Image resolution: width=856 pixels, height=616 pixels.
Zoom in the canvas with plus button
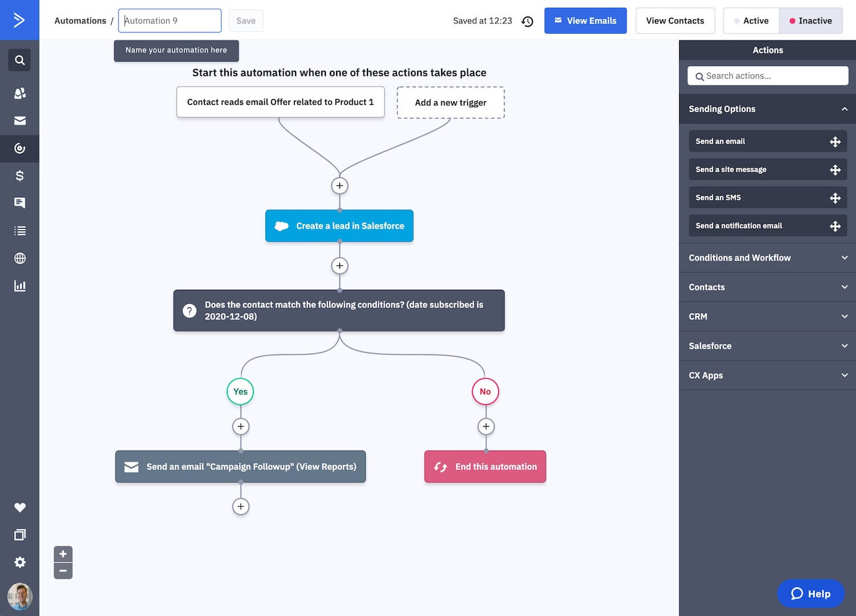pos(63,554)
